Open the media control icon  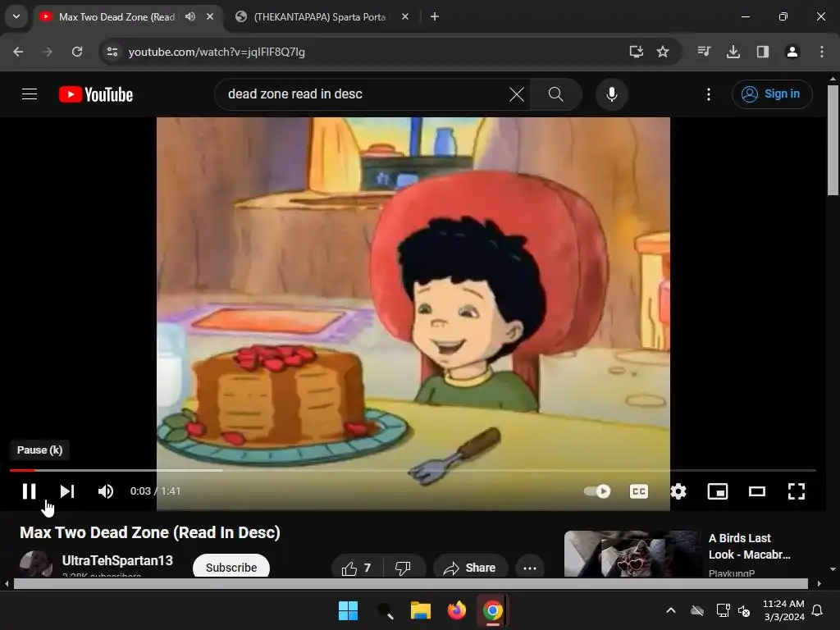pos(704,52)
